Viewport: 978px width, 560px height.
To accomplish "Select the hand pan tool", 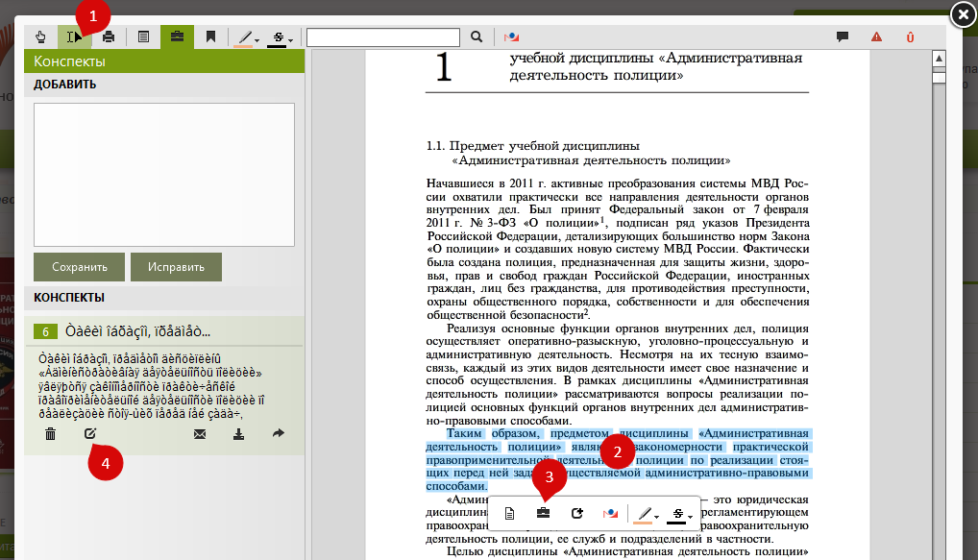I will 40,37.
